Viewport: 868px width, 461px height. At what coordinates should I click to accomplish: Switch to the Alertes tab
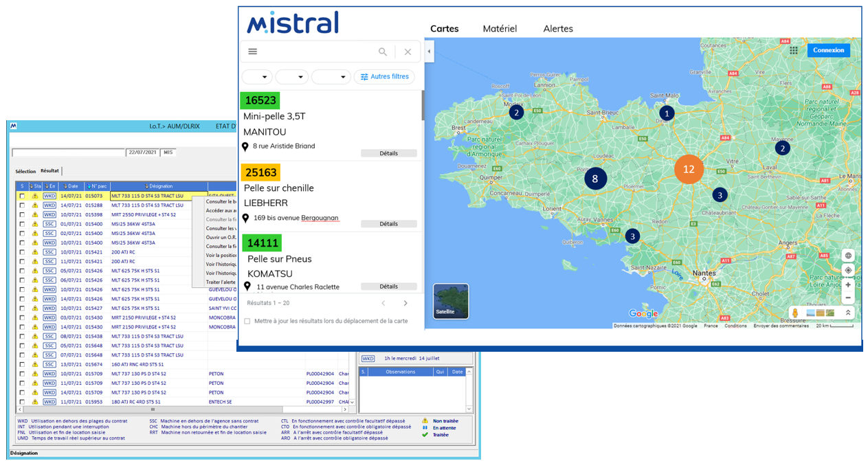pos(558,29)
